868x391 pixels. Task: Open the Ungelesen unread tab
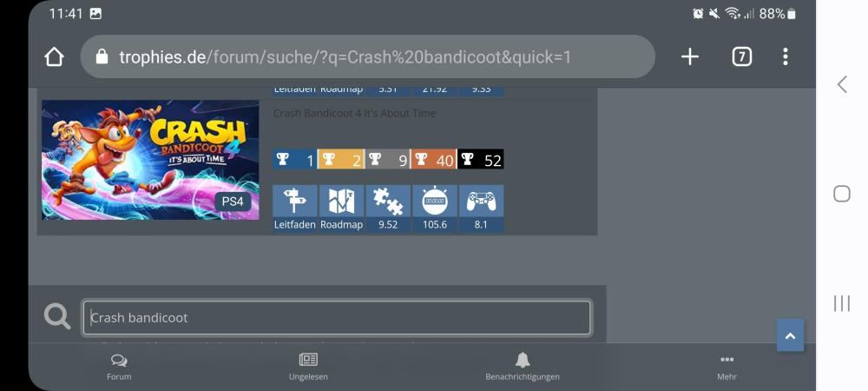click(308, 367)
